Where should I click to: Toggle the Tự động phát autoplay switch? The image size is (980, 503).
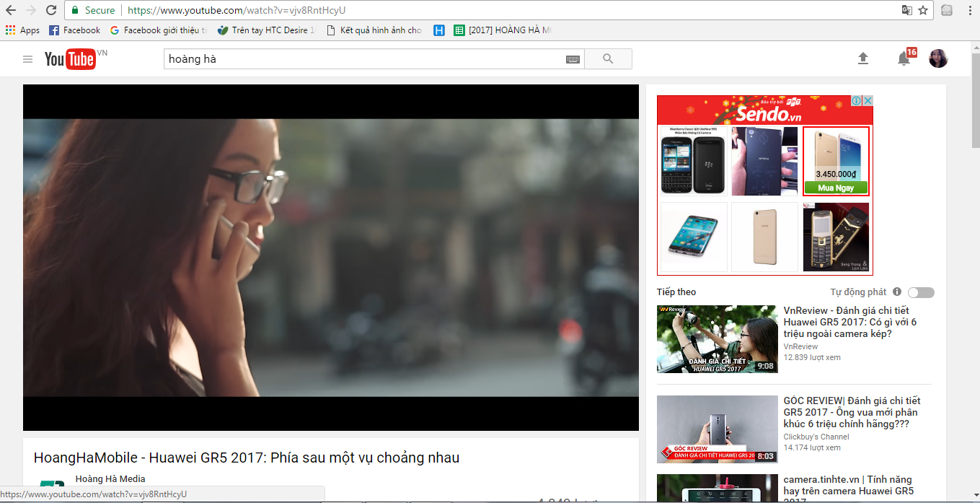(x=921, y=292)
